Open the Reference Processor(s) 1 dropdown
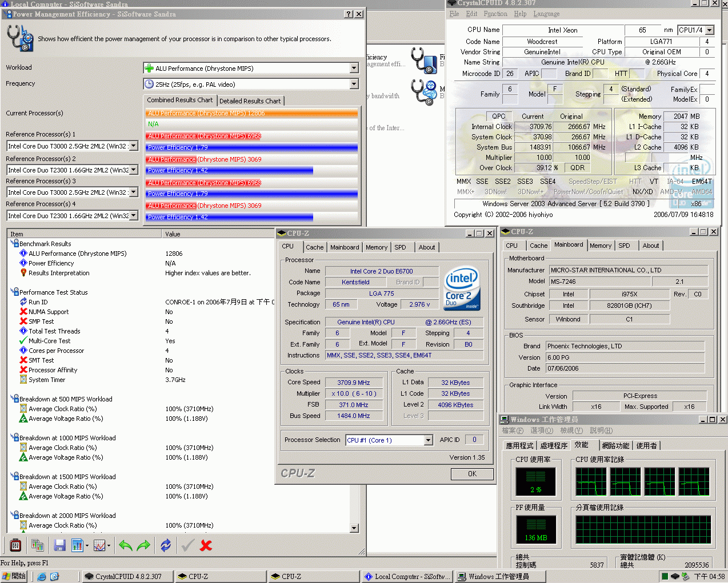This screenshot has height=583, width=728. [134, 146]
